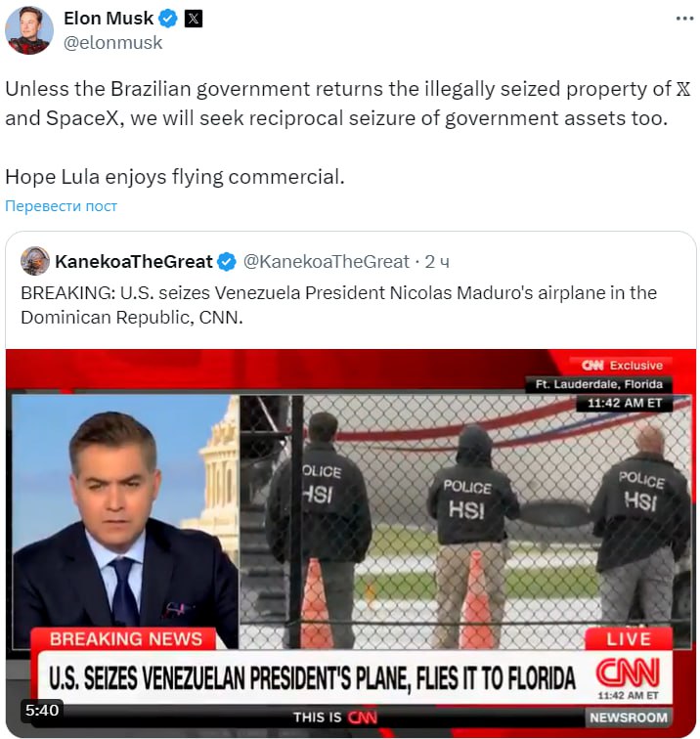
Task: Click the X logo in the tweet text
Action: pyautogui.click(x=683, y=89)
